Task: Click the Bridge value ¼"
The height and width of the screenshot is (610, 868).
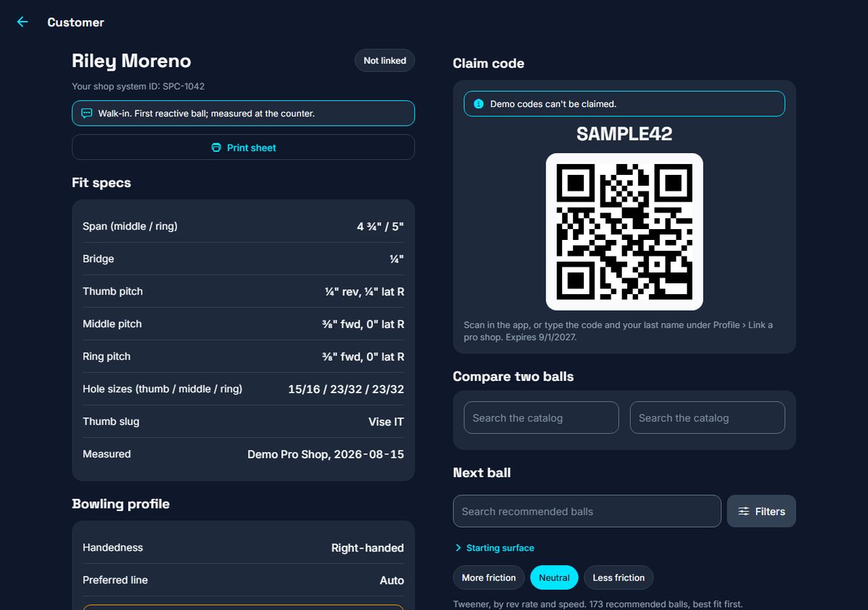Action: coord(396,259)
